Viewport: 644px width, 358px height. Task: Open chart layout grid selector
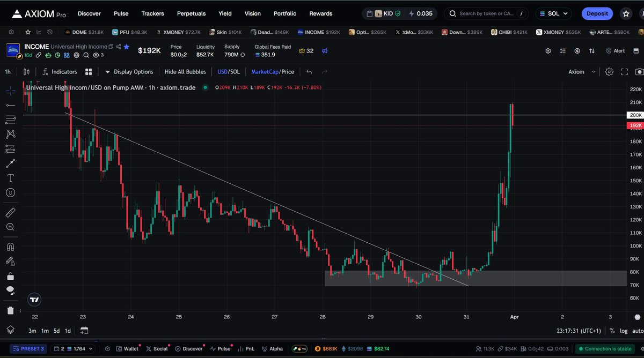pyautogui.click(x=89, y=72)
